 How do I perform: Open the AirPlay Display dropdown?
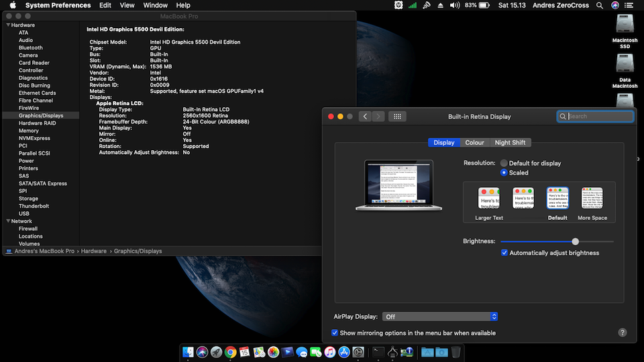click(440, 316)
